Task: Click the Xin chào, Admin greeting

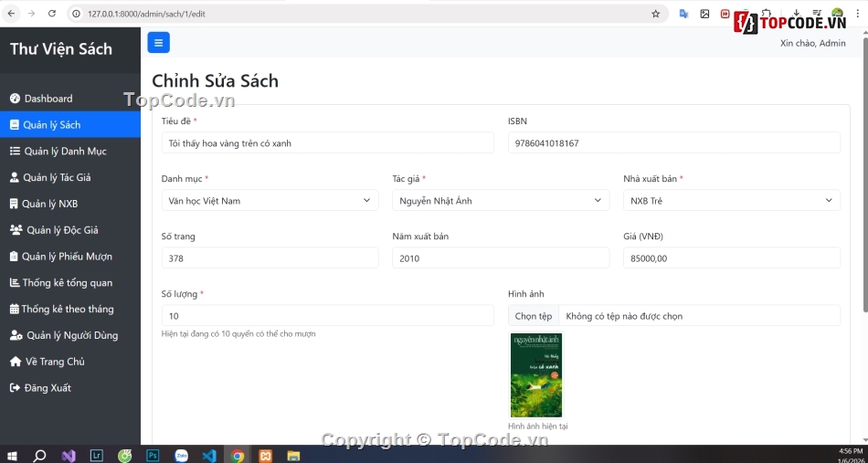Action: pos(812,43)
